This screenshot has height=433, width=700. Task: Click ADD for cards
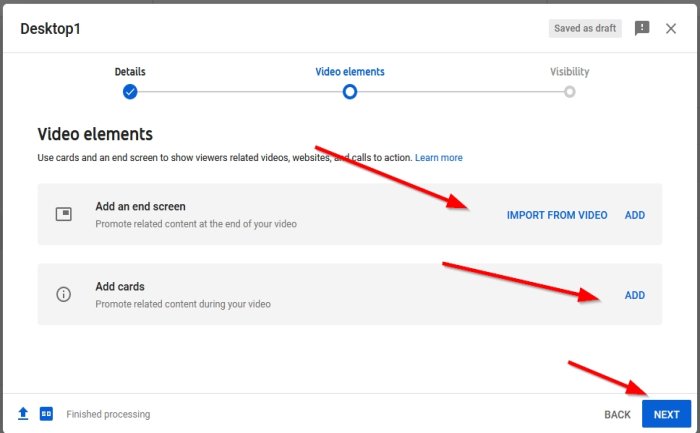[635, 295]
